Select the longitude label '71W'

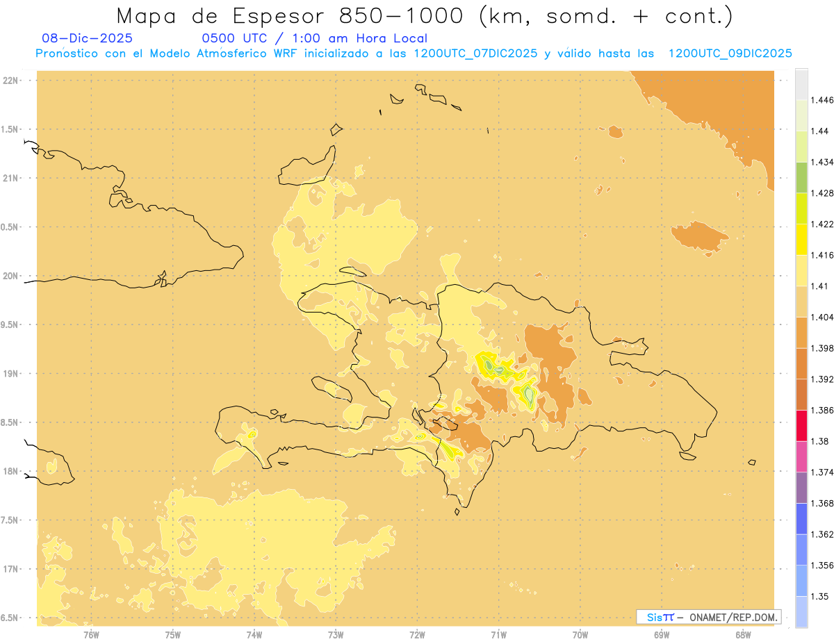pos(498,634)
